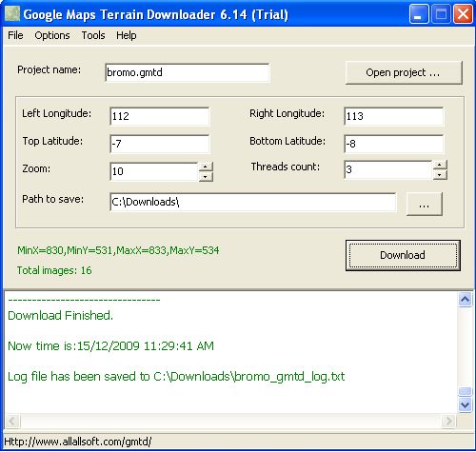The image size is (476, 452).
Task: Open the Help menu
Action: [x=126, y=35]
